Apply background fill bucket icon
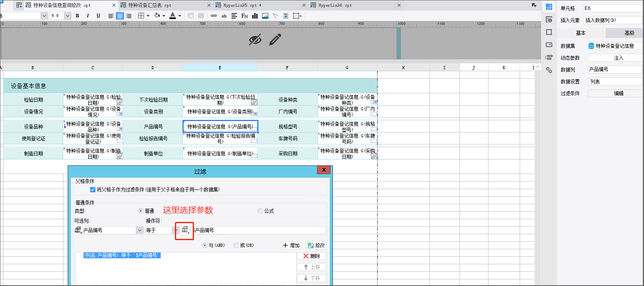This screenshot has width=644, height=286. pos(157,16)
